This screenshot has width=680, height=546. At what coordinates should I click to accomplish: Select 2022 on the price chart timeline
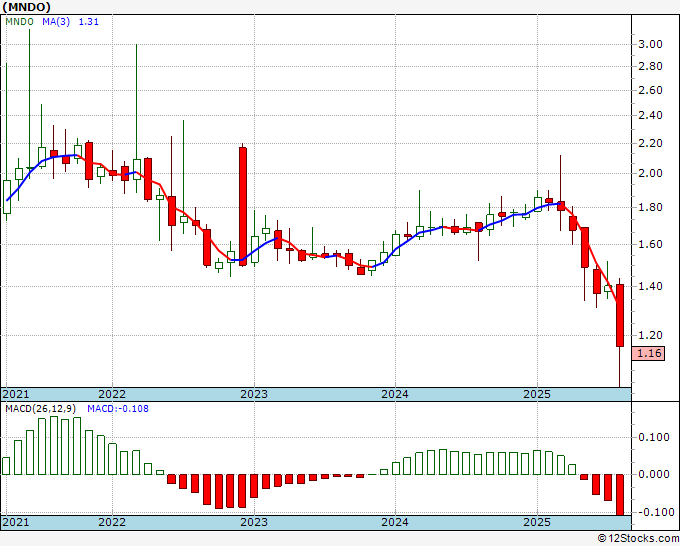(x=112, y=394)
